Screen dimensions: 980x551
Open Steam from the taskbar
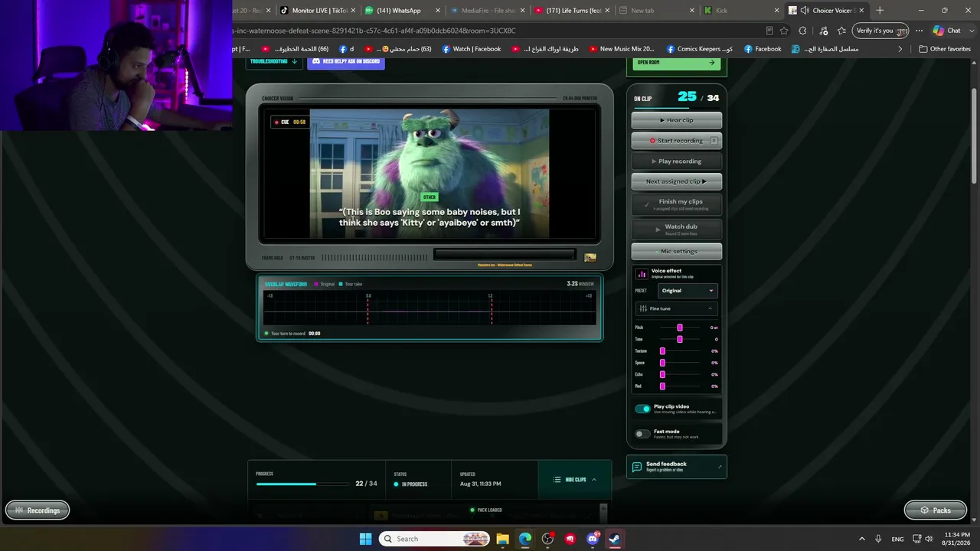click(615, 539)
